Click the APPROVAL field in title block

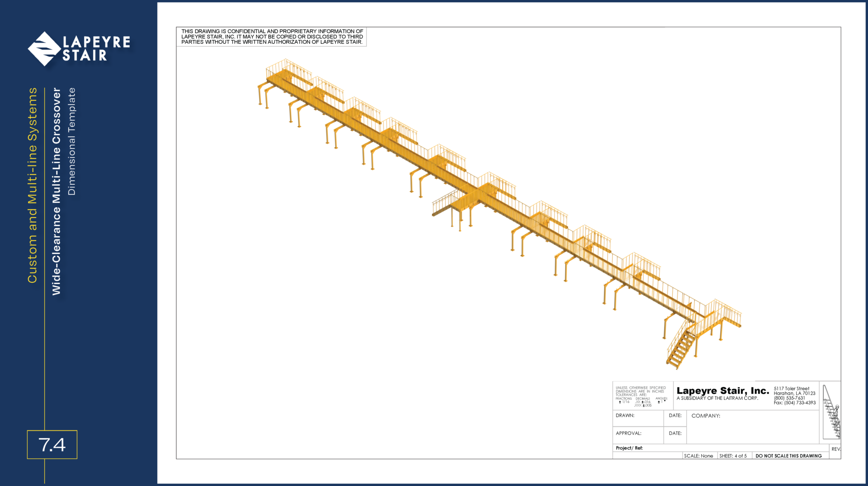pyautogui.click(x=637, y=435)
